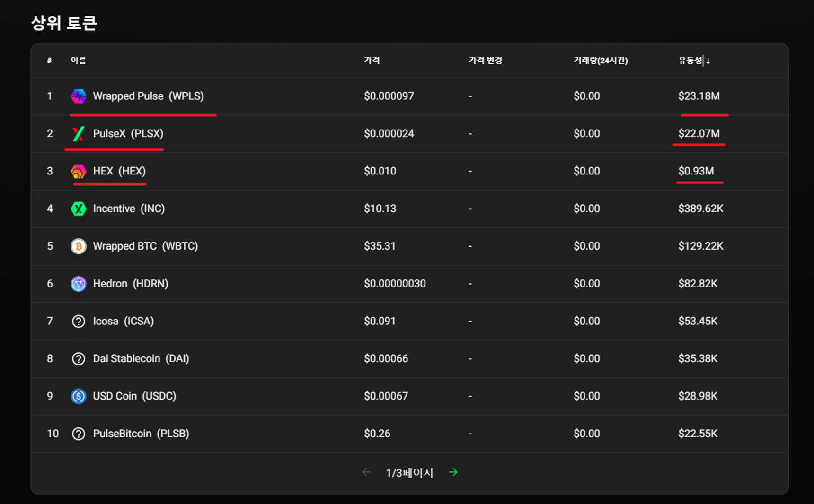The width and height of the screenshot is (814, 504).
Task: Click the previous page left arrow
Action: [366, 472]
